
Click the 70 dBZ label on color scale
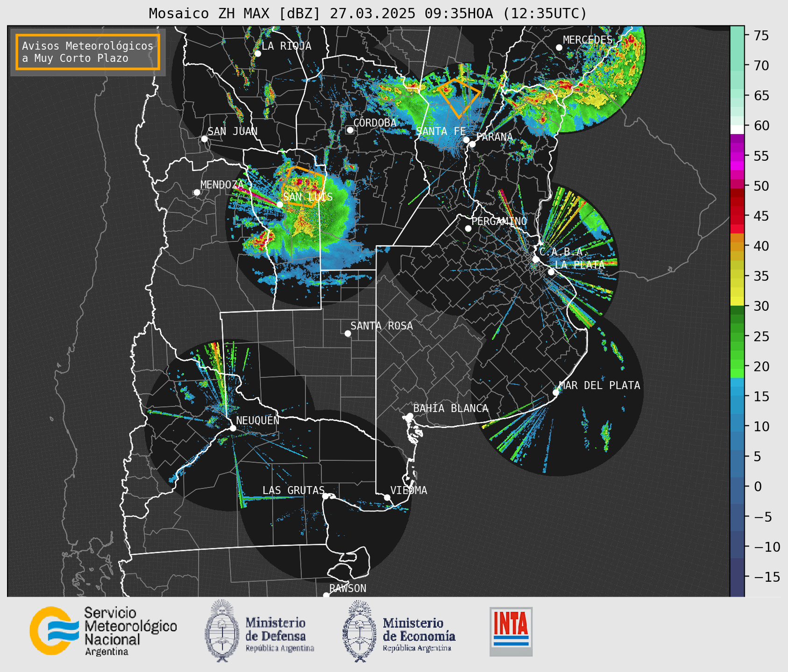click(761, 65)
